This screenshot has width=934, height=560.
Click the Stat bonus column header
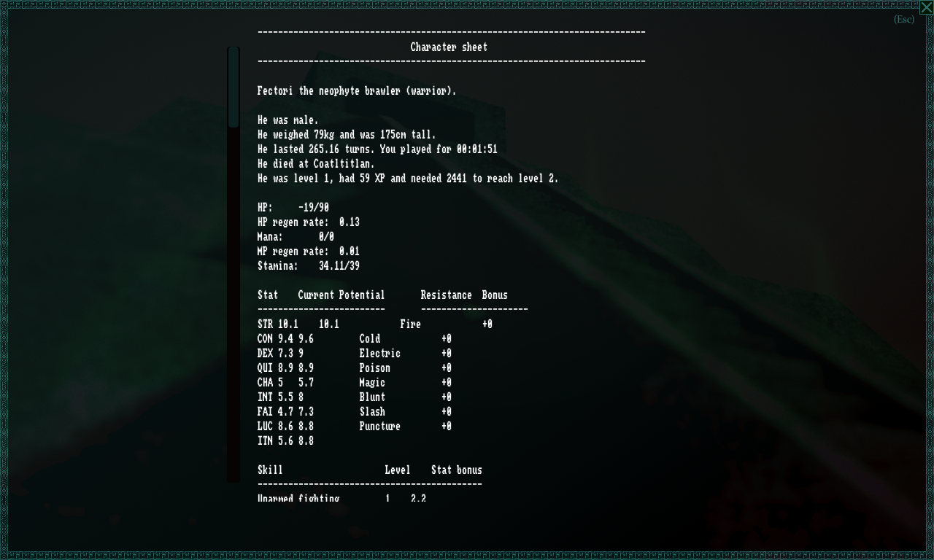[456, 470]
